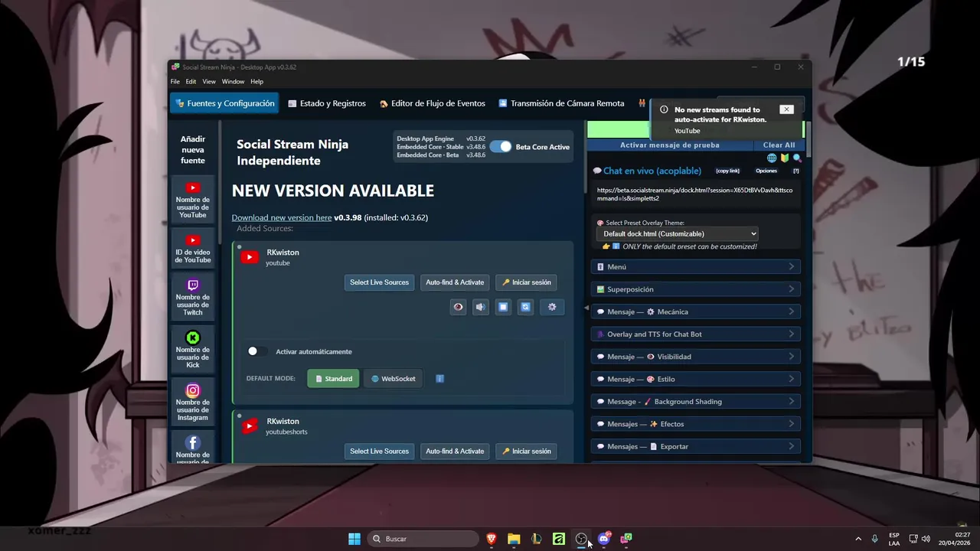Click the green-yellow beginner badge icon

(785, 158)
